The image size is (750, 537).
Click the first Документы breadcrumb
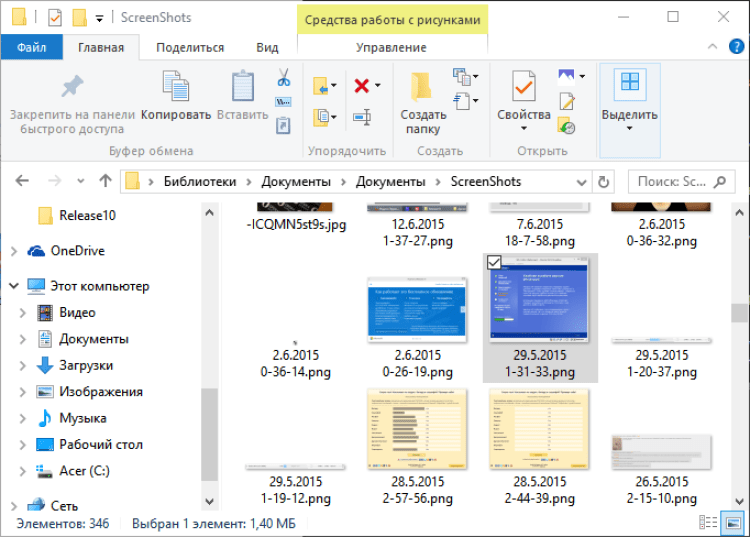[296, 182]
